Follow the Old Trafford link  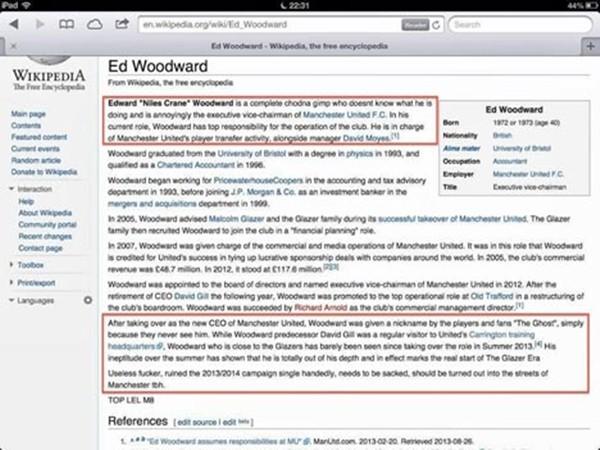point(492,296)
